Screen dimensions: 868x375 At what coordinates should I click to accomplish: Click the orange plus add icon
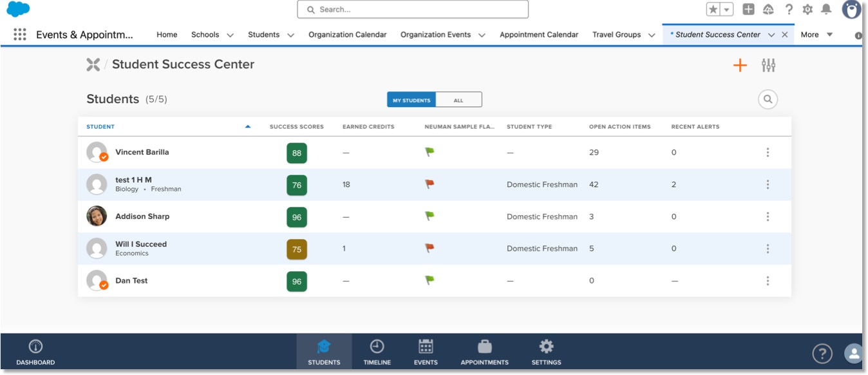click(x=740, y=65)
